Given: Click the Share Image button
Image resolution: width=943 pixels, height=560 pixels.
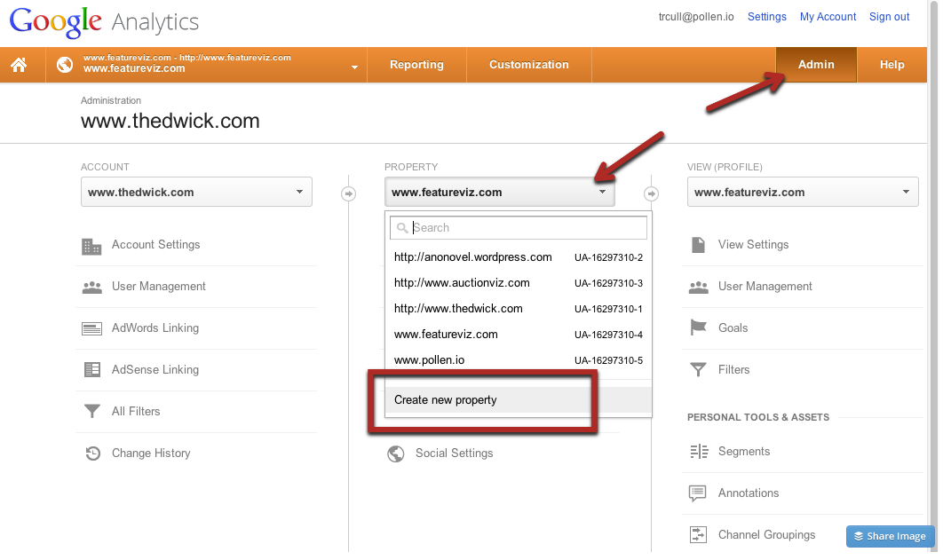Looking at the screenshot, I should (x=890, y=536).
